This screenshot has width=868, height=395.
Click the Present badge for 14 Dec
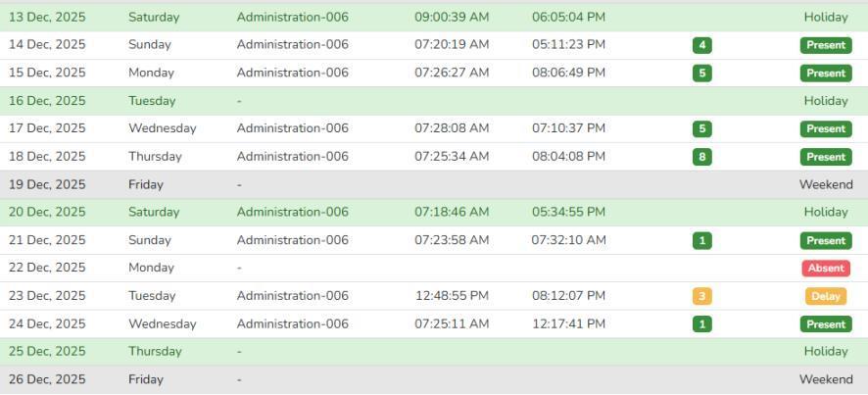coord(825,45)
